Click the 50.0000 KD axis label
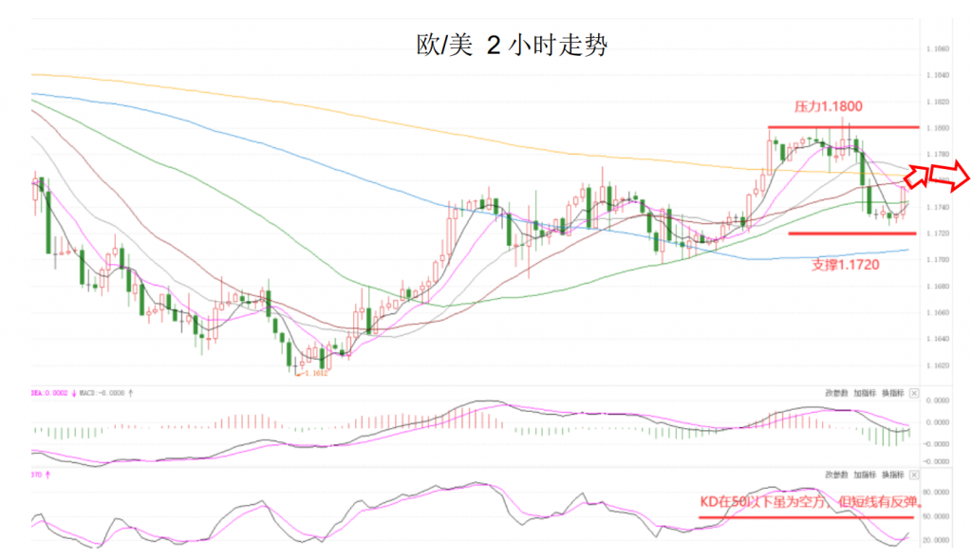 tap(936, 516)
